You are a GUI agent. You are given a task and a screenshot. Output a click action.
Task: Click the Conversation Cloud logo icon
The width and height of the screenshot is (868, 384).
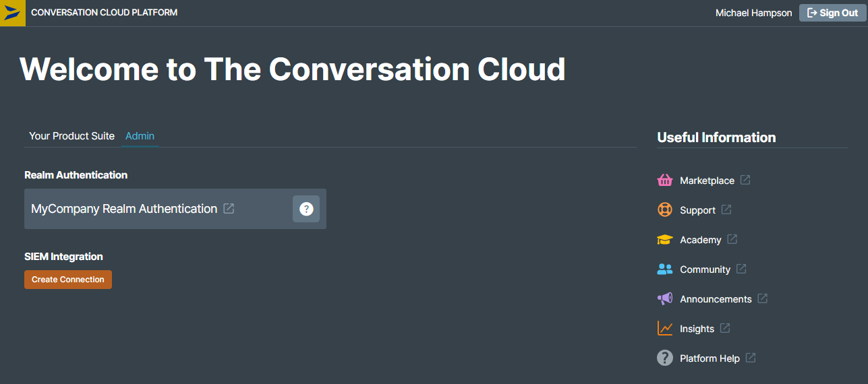pos(13,13)
